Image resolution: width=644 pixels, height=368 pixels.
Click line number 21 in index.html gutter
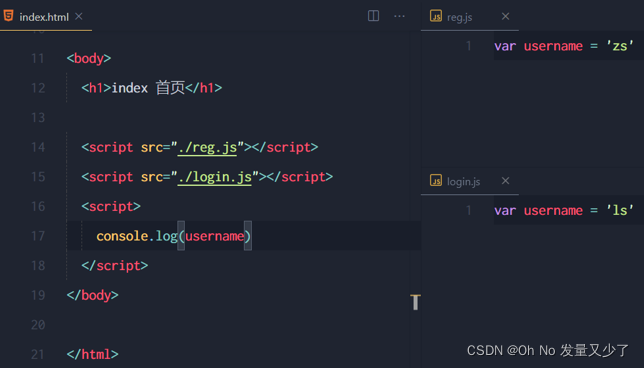tap(38, 354)
